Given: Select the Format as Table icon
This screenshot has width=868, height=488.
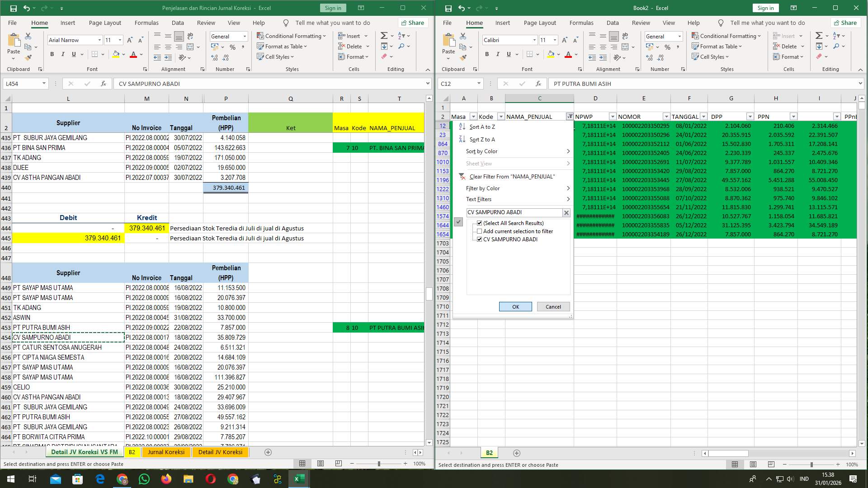Looking at the screenshot, I should [x=261, y=46].
